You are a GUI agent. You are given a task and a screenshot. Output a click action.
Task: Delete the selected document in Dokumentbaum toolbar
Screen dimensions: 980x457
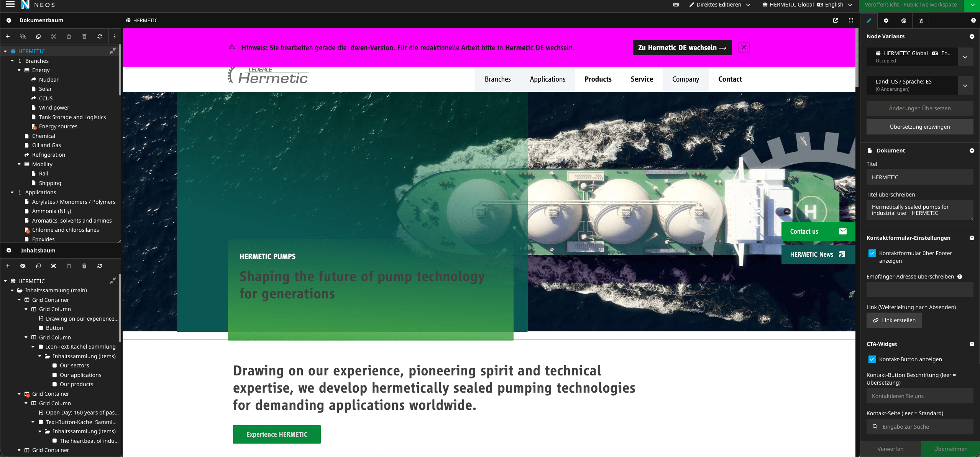[x=84, y=36]
